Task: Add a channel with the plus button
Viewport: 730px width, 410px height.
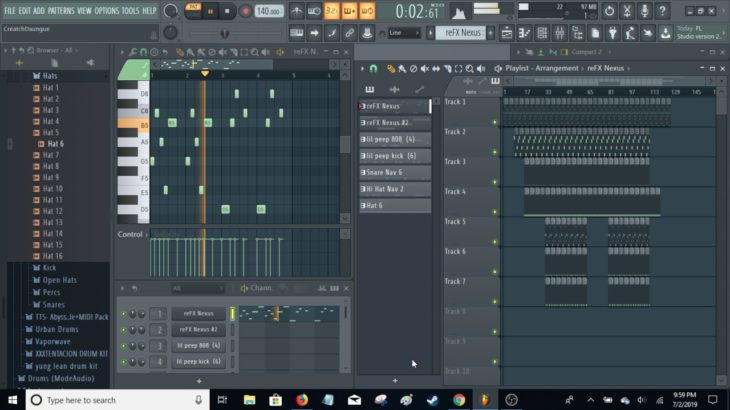Action: point(199,381)
